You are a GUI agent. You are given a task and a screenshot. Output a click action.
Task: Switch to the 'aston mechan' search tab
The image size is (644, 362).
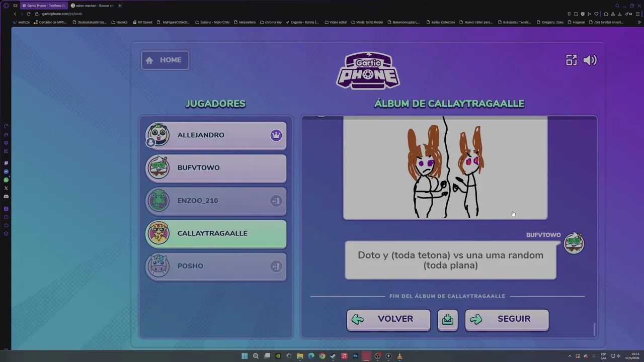[92, 6]
